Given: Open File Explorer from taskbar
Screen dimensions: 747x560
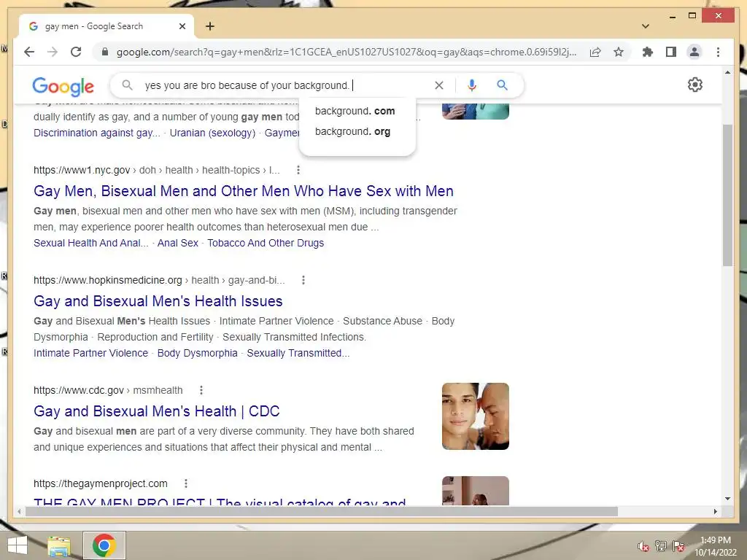Looking at the screenshot, I should (x=59, y=545).
